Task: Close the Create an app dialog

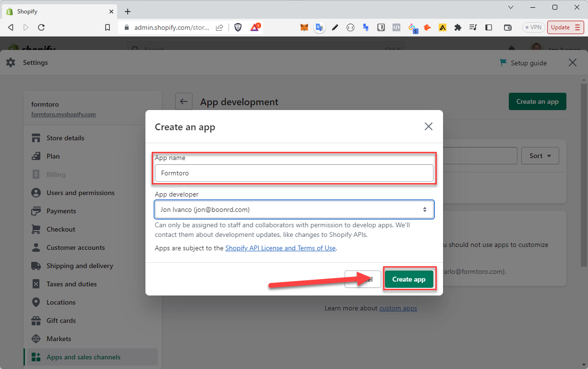Action: click(429, 126)
